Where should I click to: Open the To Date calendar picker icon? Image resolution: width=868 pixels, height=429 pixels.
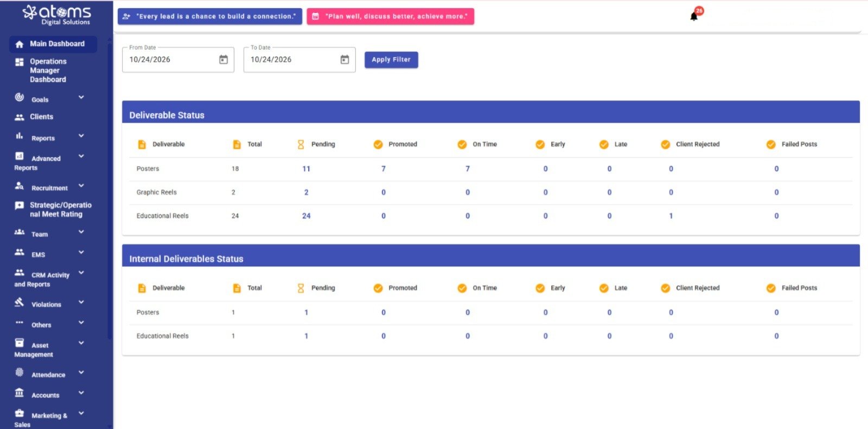click(x=345, y=60)
